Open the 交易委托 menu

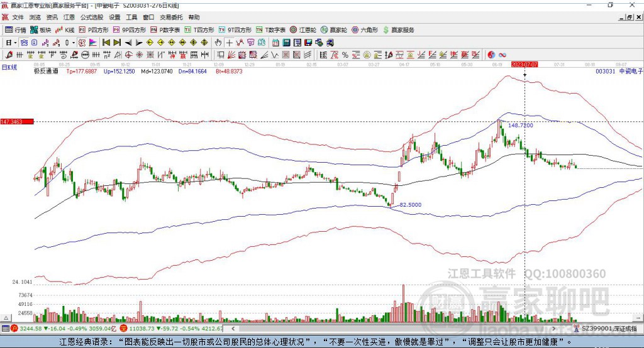pyautogui.click(x=171, y=17)
